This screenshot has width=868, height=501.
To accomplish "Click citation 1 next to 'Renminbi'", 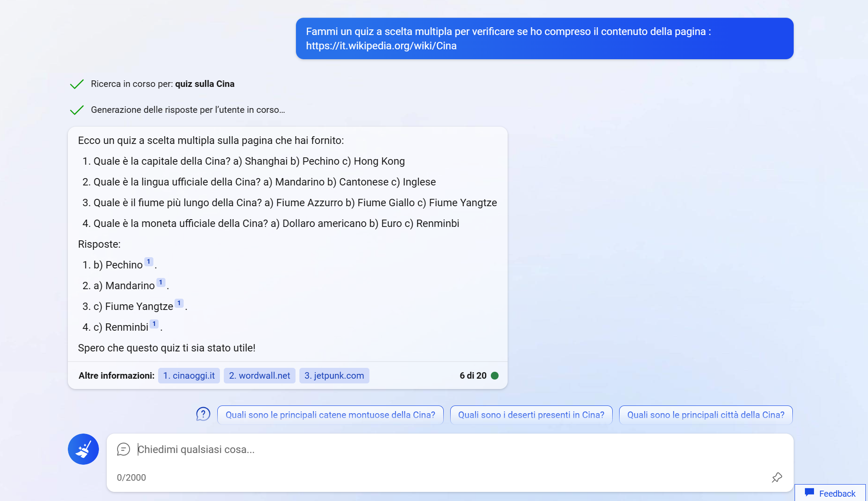I will [x=153, y=323].
